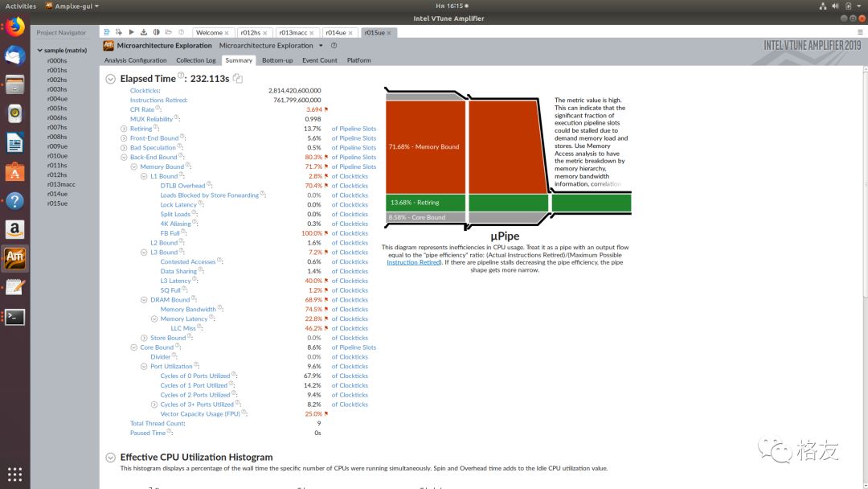The height and width of the screenshot is (489, 868).
Task: Click the Configure Analysis plus icon
Action: 119,32
